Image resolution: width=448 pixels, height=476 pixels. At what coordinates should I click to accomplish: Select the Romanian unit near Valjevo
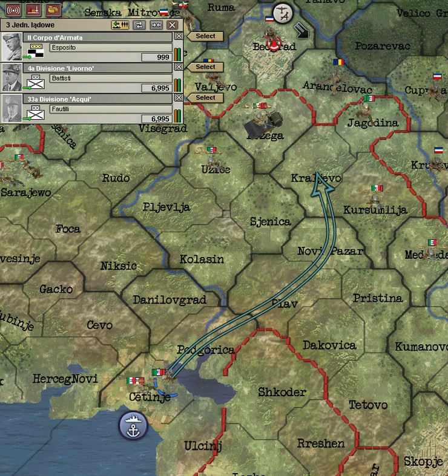[215, 80]
